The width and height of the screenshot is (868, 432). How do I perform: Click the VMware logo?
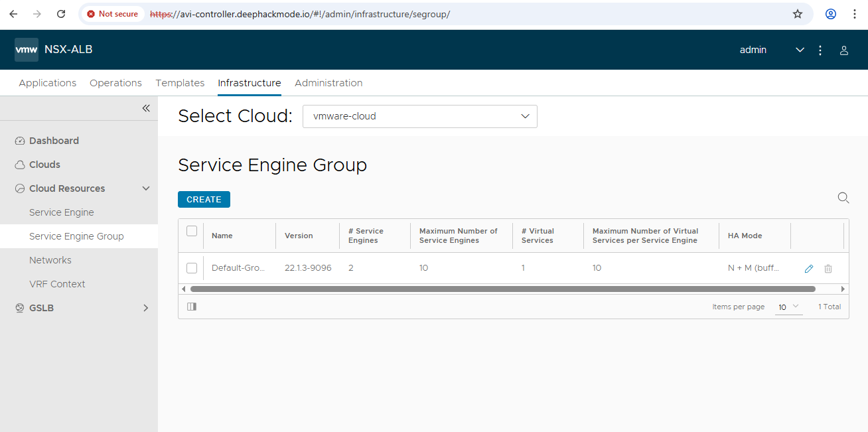(27, 50)
